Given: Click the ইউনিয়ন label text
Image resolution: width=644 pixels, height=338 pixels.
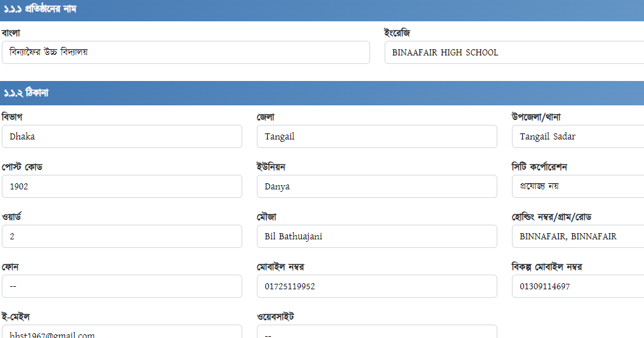Looking at the screenshot, I should tap(271, 167).
